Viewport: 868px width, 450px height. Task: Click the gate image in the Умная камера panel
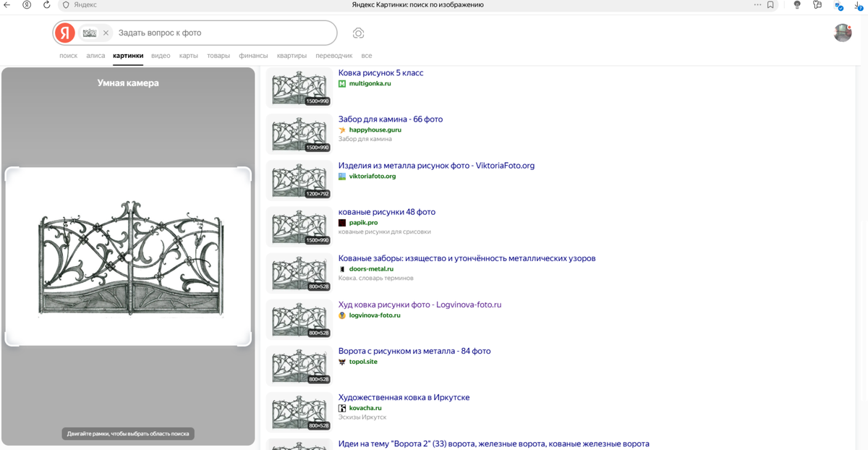[128, 257]
